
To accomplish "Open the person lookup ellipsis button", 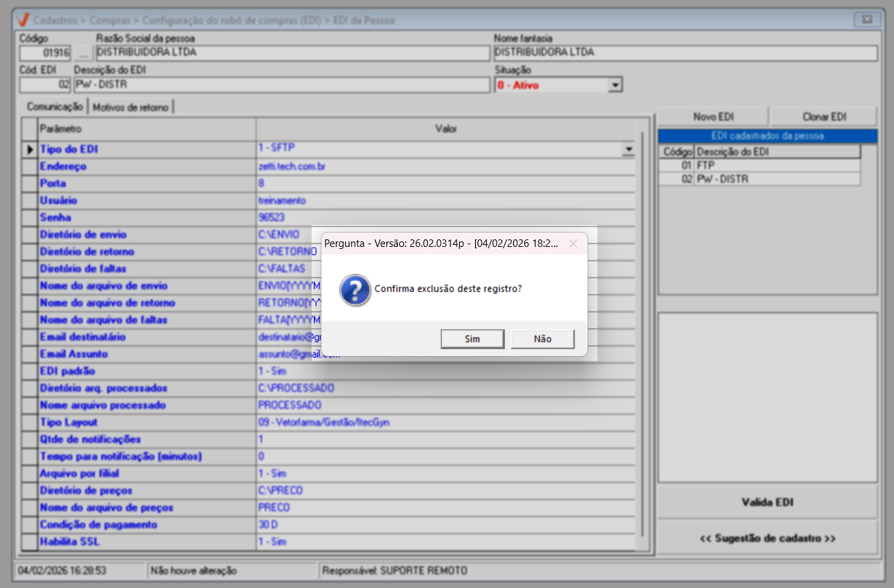I will tap(83, 53).
